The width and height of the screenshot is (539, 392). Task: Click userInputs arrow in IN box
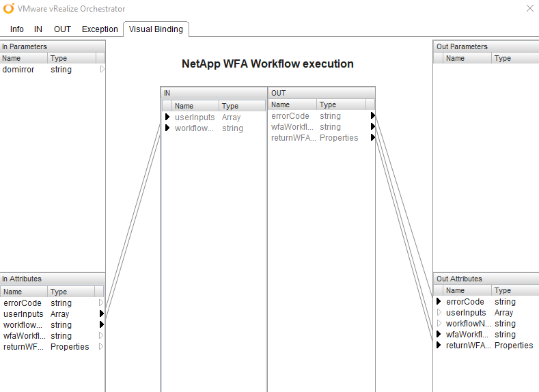[167, 117]
